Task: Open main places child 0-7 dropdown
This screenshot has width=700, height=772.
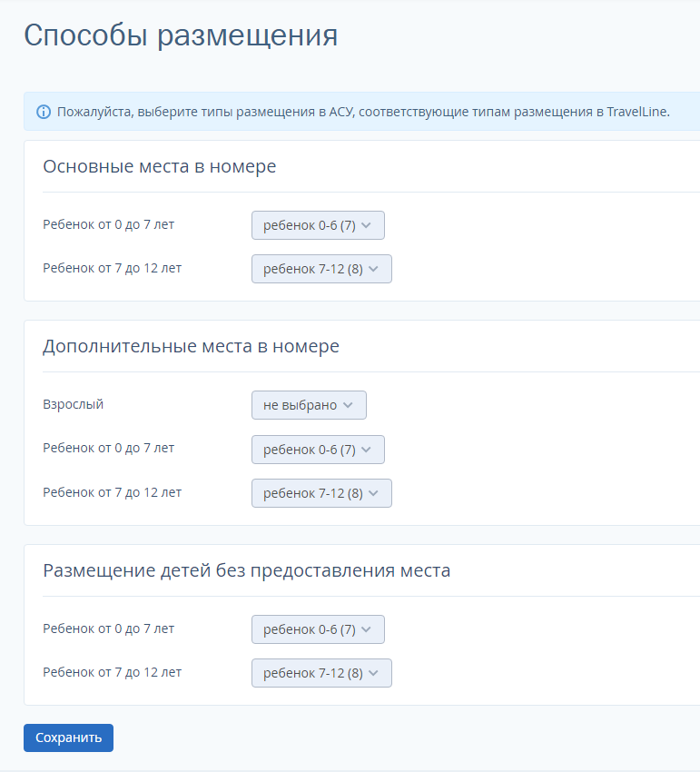Action: pyautogui.click(x=318, y=225)
